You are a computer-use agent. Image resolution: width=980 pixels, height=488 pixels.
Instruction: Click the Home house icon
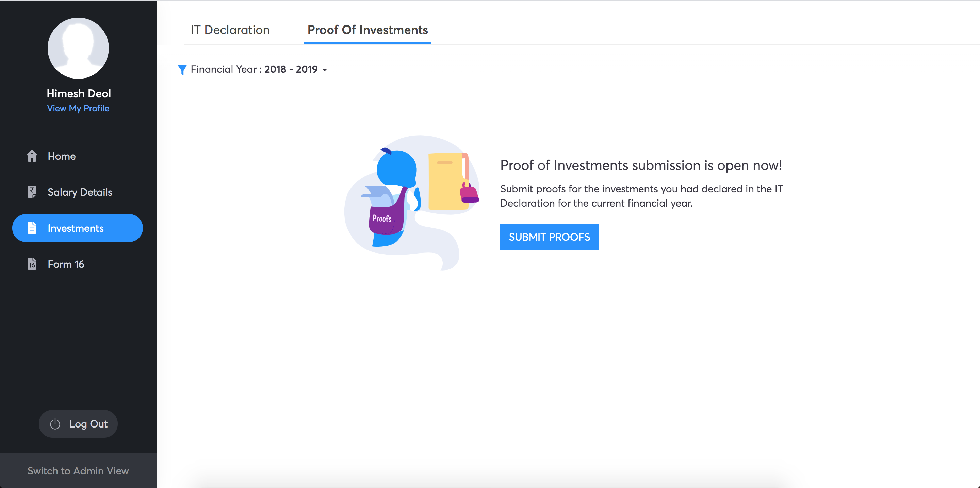tap(32, 156)
